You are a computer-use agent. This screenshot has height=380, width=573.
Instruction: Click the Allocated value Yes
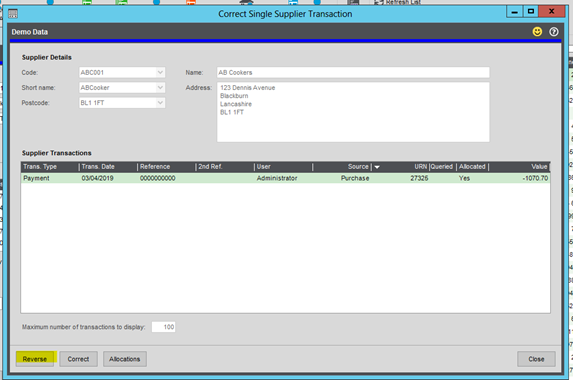click(x=464, y=178)
